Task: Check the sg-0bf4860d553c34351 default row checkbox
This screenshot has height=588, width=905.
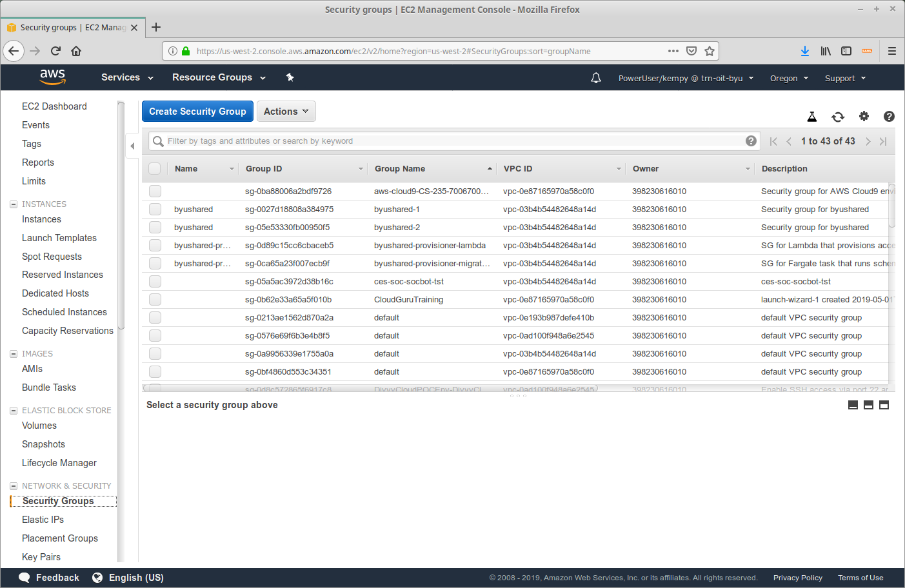Action: point(155,372)
